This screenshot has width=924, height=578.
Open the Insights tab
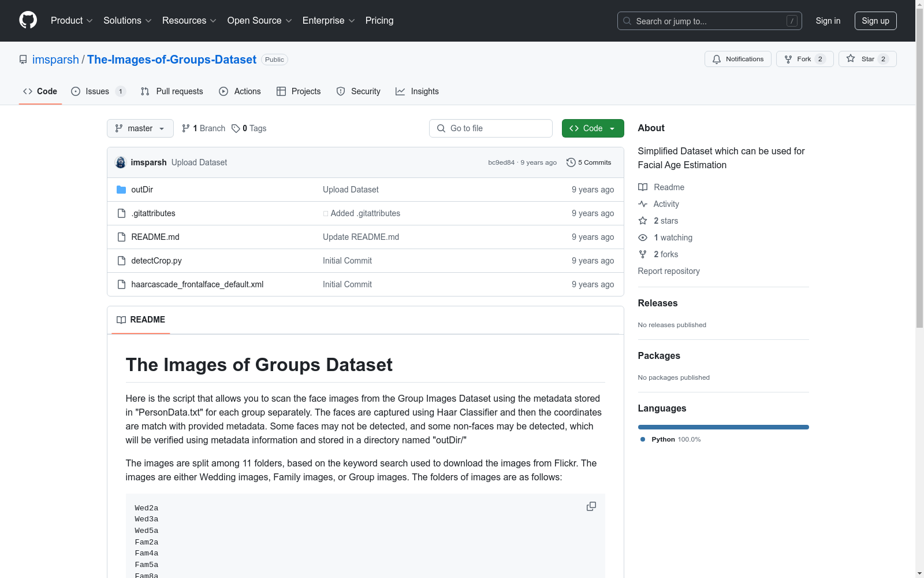coord(417,91)
